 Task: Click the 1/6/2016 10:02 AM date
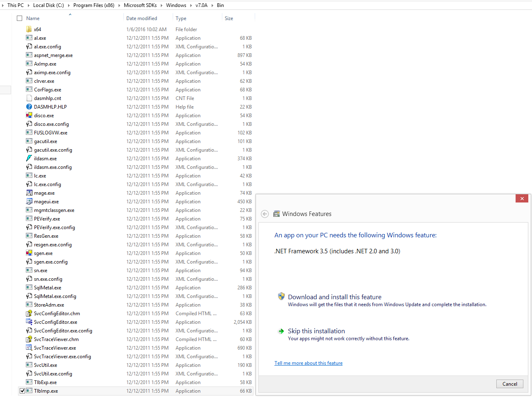(x=146, y=30)
